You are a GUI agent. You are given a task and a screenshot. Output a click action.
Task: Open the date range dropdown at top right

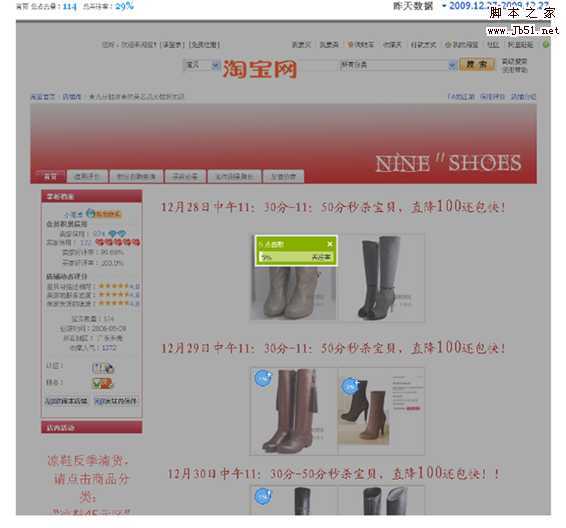coord(444,6)
